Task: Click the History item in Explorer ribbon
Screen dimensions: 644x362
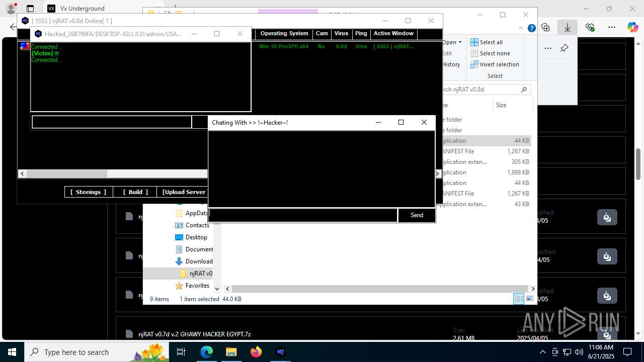Action: [x=451, y=64]
